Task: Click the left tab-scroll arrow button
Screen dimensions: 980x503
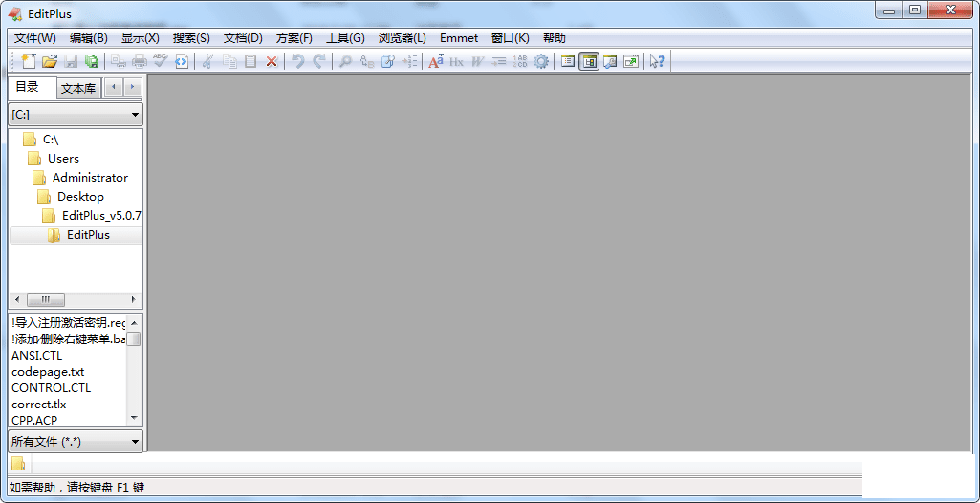Action: pos(113,87)
